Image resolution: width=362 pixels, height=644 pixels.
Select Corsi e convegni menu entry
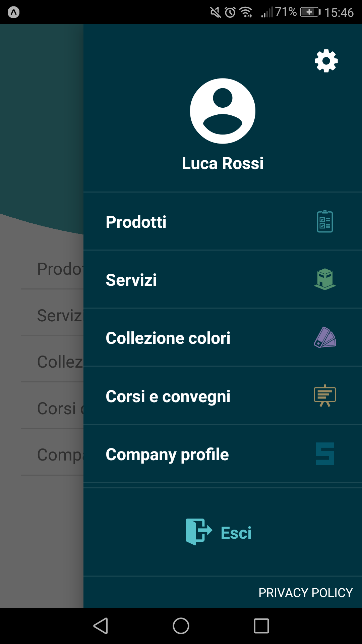point(223,396)
